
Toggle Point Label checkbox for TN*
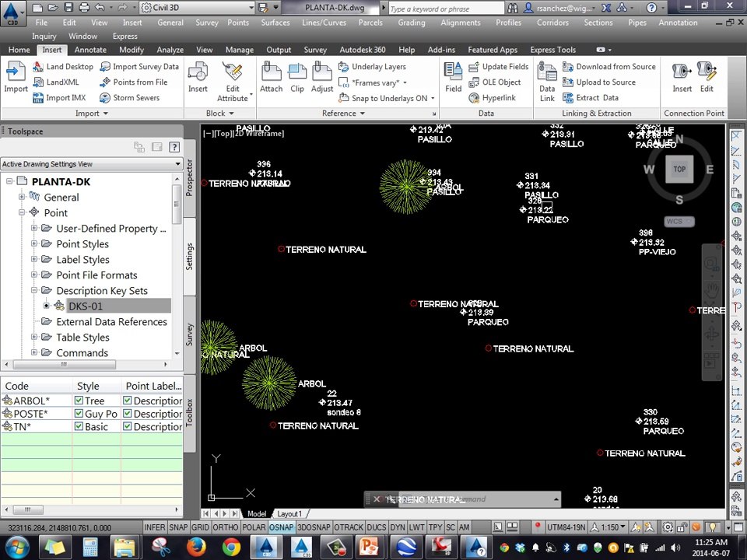[127, 426]
